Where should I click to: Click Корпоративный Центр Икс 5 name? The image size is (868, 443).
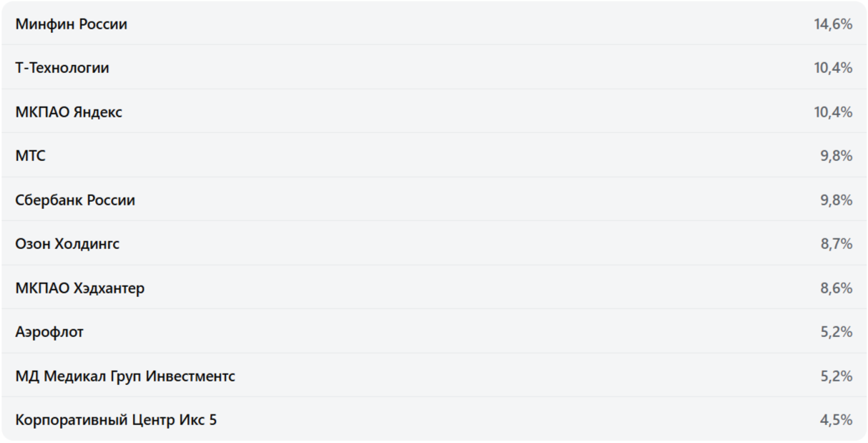coord(116,420)
